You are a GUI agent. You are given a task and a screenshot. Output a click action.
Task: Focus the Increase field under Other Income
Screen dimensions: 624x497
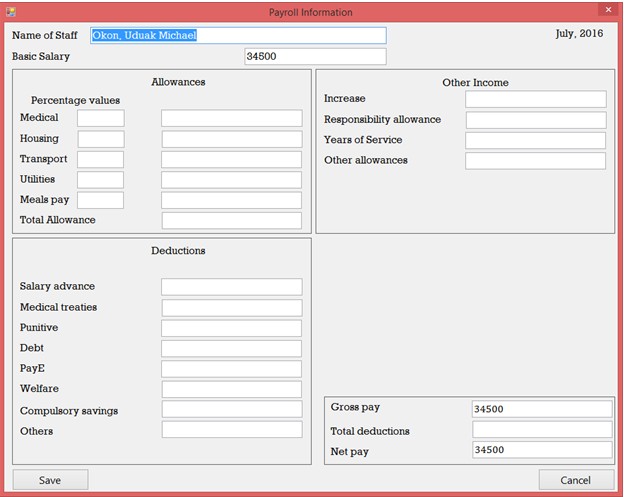point(536,99)
